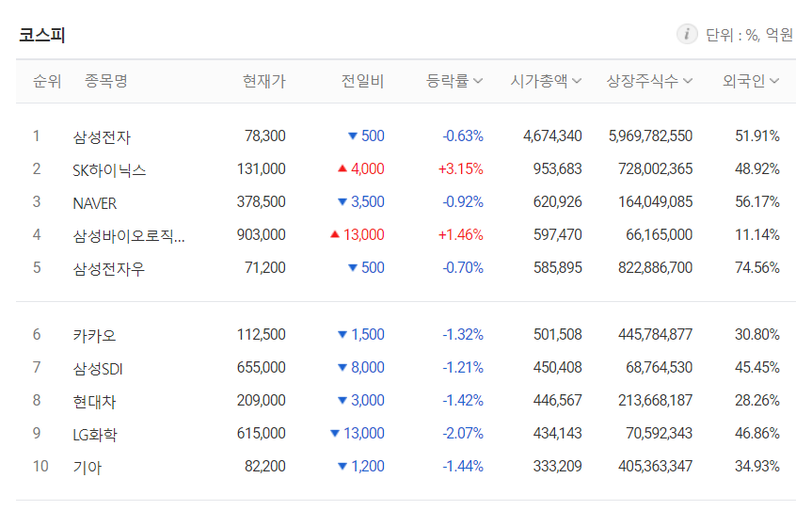The width and height of the screenshot is (812, 510).
Task: Click NAVER change value 3,500
Action: tap(368, 201)
